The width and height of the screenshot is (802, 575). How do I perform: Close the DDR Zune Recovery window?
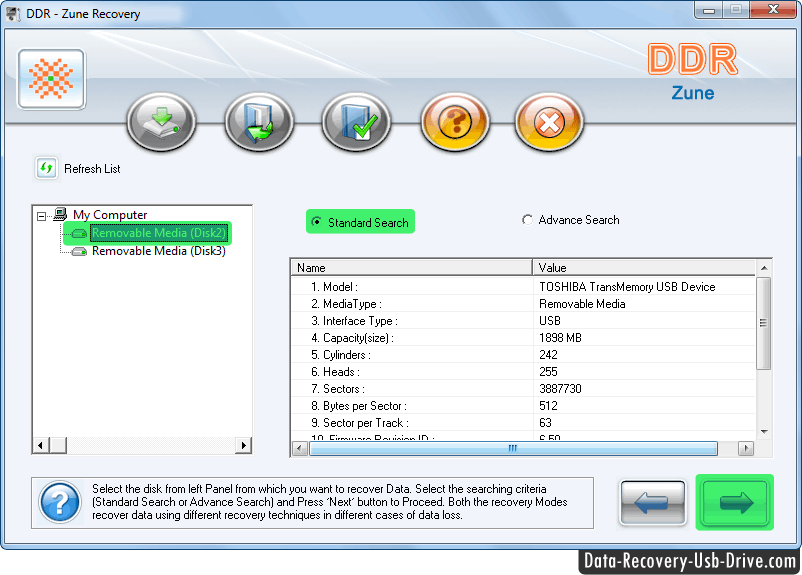tap(774, 10)
